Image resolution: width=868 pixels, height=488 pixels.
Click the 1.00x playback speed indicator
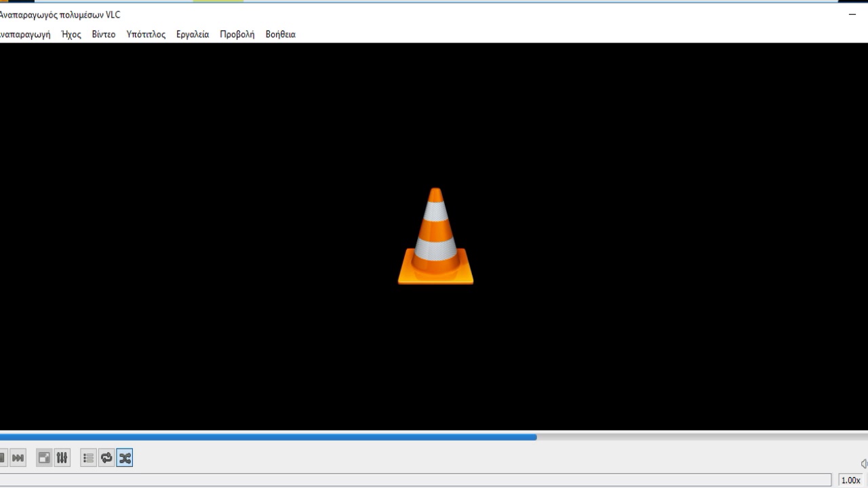851,480
